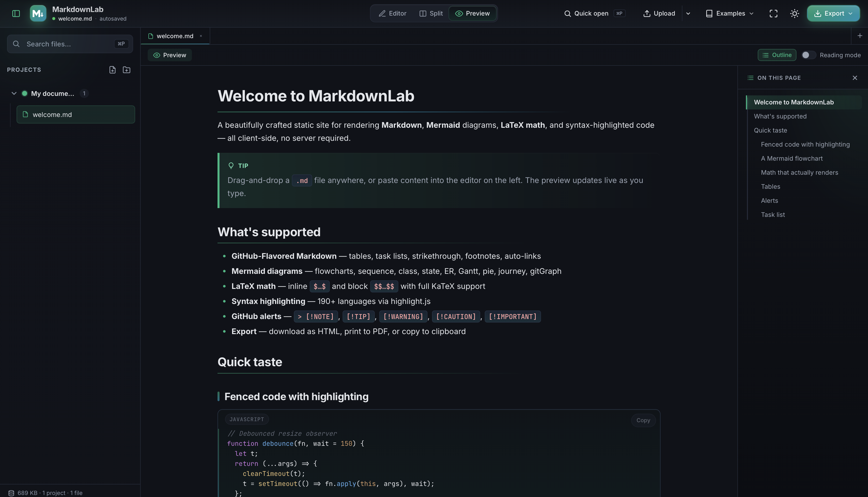Go to Fenced code with highlighting outline entry
The width and height of the screenshot is (868, 497).
(805, 144)
